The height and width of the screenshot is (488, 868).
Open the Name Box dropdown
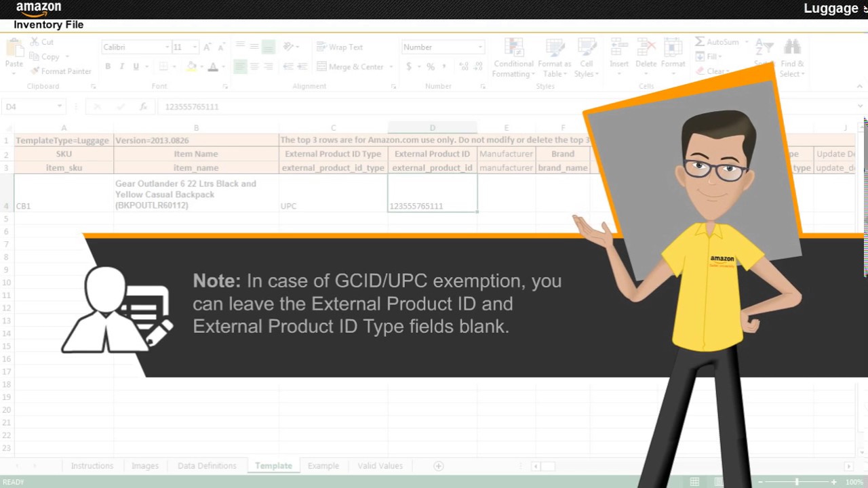click(60, 106)
